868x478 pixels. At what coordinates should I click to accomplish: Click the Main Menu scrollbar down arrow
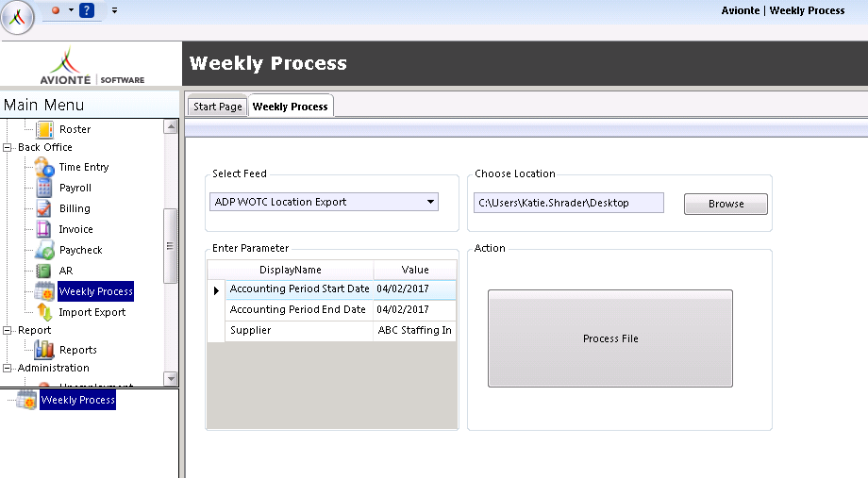pos(171,378)
